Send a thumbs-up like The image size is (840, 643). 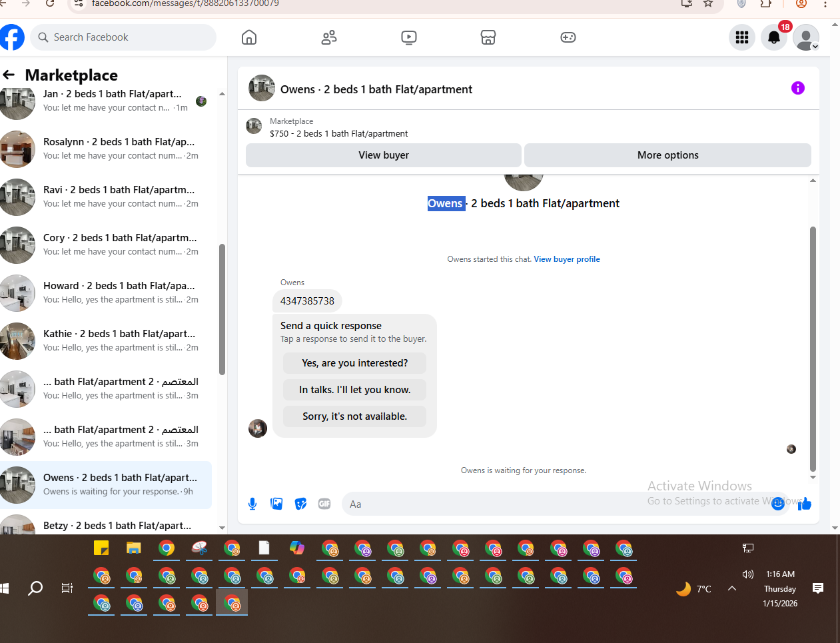click(x=805, y=504)
